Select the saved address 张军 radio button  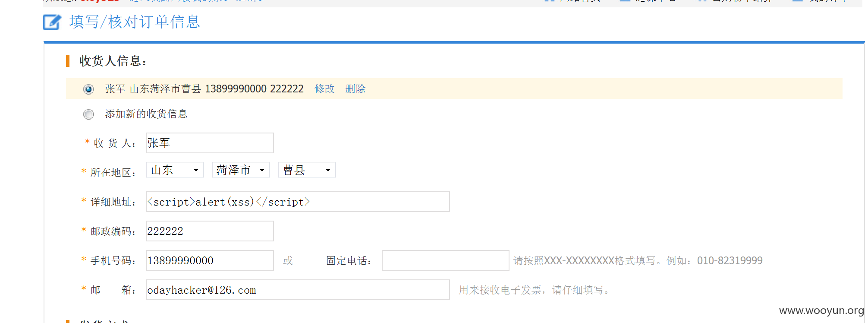point(88,89)
